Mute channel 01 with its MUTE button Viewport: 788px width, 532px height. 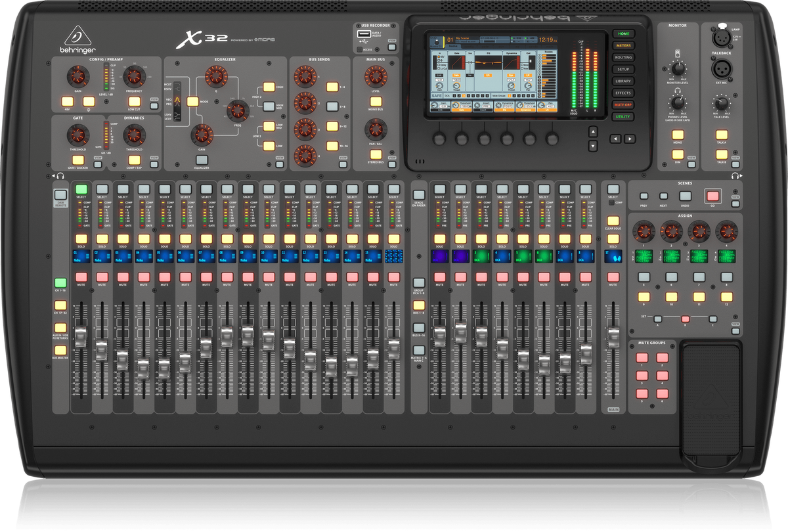coord(81,277)
